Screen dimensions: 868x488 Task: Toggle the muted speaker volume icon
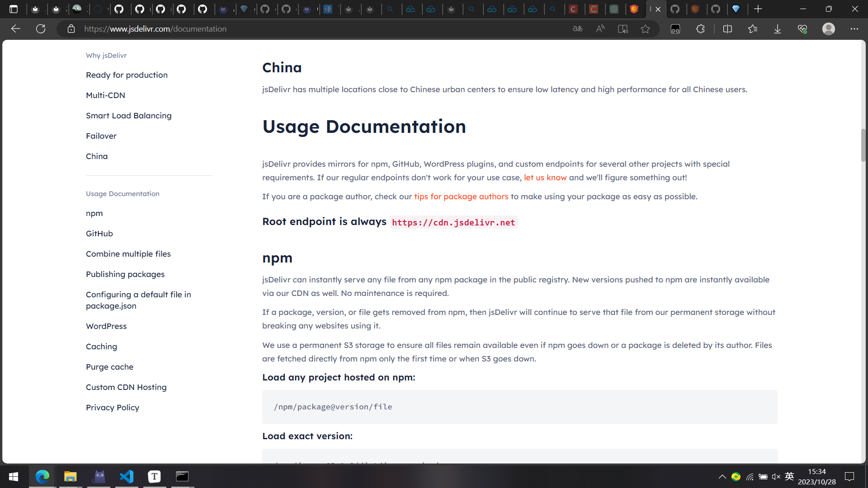(x=776, y=477)
